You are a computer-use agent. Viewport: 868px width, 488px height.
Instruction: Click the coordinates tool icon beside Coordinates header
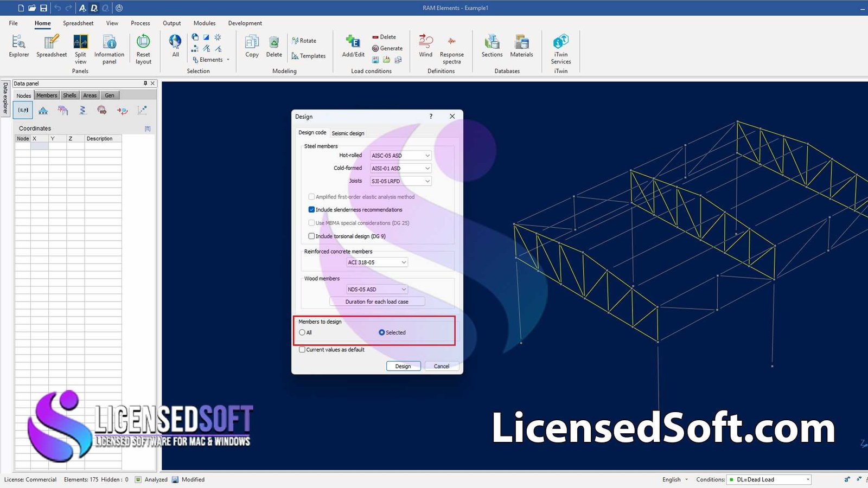[148, 129]
